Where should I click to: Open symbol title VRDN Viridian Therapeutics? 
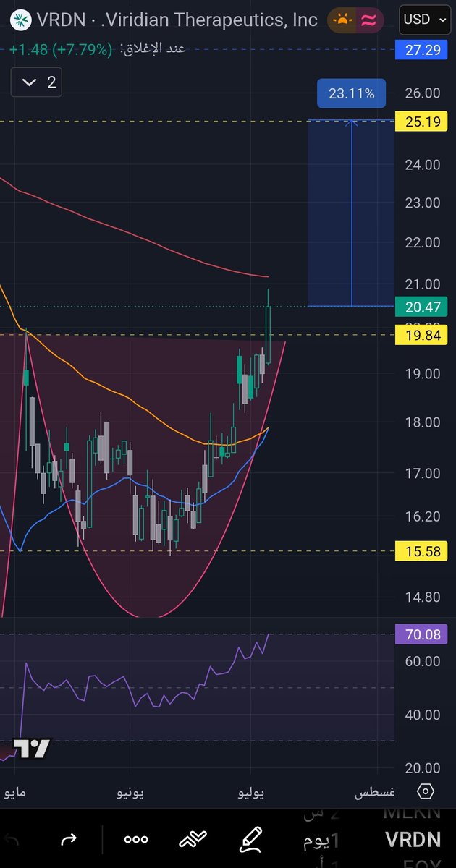click(x=177, y=20)
